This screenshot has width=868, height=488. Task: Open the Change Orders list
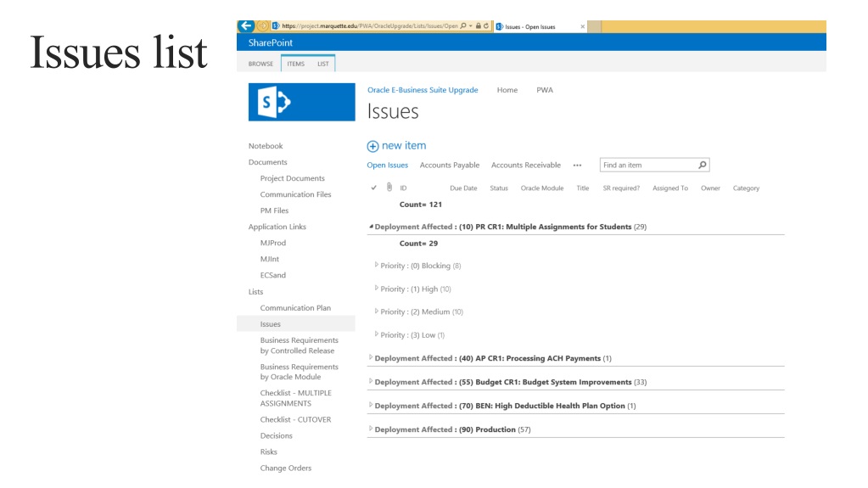point(286,468)
